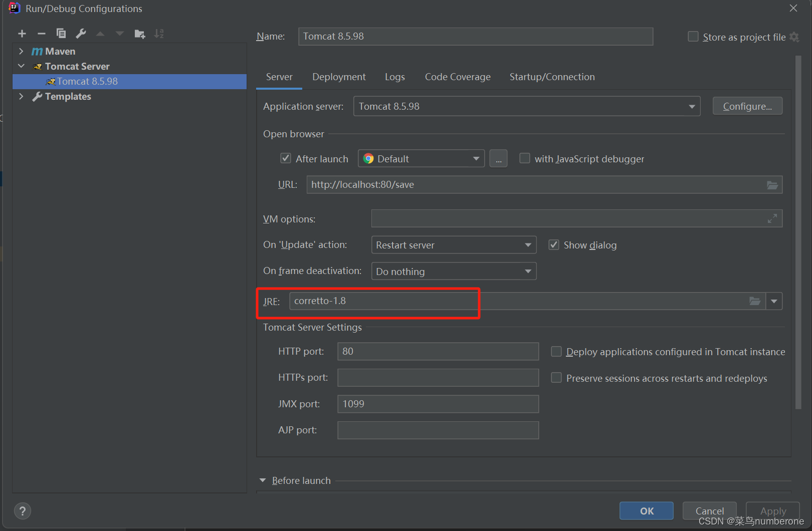The image size is (812, 531).
Task: Expand the VM options field editor
Action: point(772,218)
